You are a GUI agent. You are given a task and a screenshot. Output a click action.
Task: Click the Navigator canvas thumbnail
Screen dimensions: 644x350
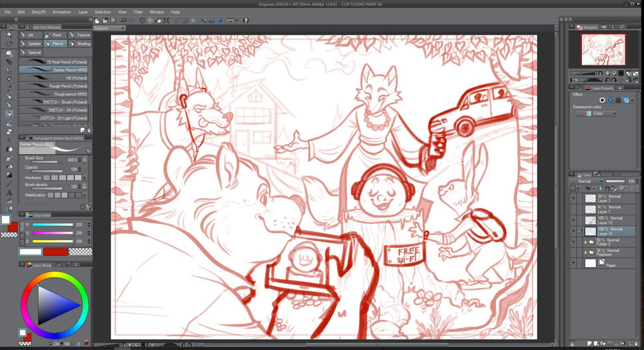click(603, 50)
